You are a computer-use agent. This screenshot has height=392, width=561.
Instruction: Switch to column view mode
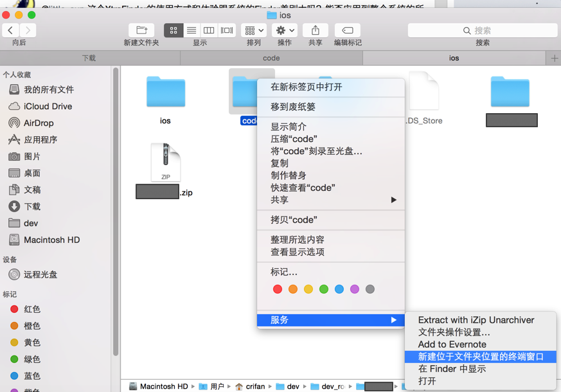[x=209, y=30]
